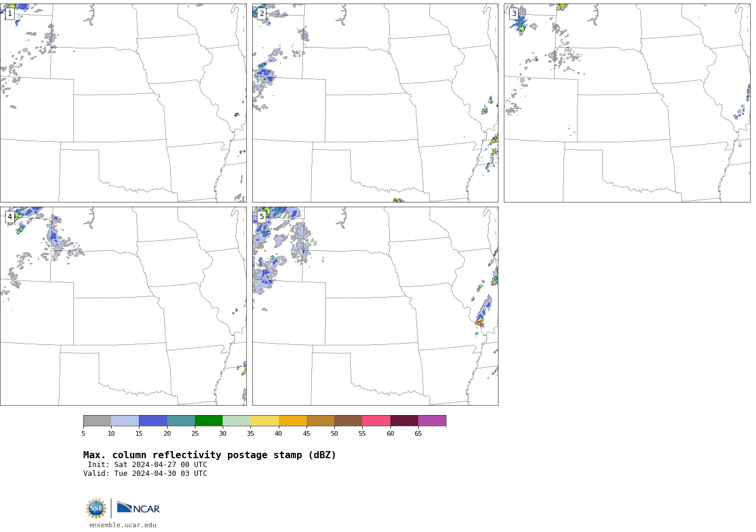This screenshot has height=532, width=756.
Task: Click the tan 45-50 dBZ swatch
Action: pyautogui.click(x=320, y=420)
